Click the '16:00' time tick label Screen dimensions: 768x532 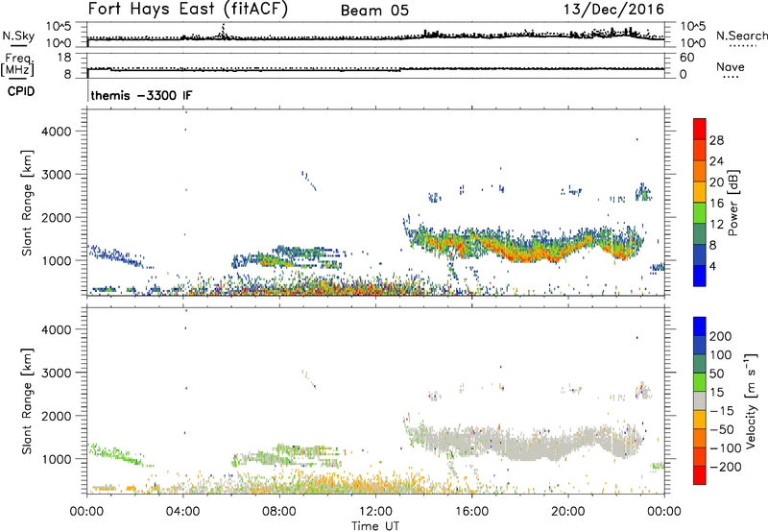tap(471, 512)
